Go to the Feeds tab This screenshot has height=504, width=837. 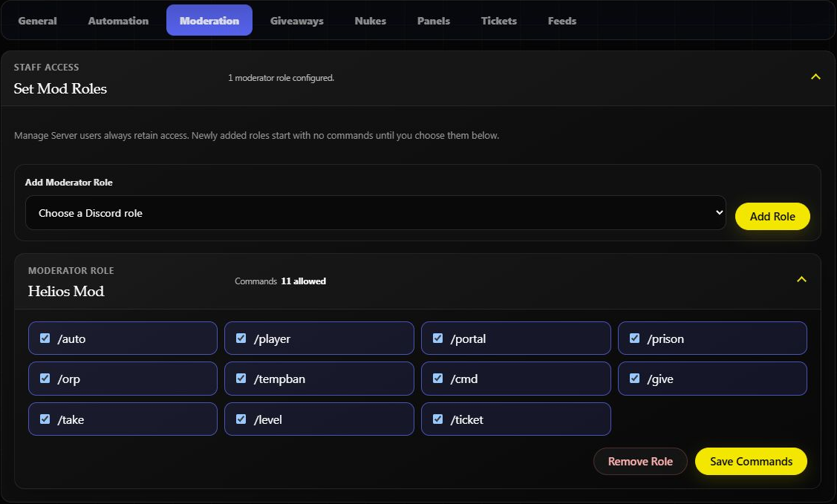pyautogui.click(x=562, y=21)
